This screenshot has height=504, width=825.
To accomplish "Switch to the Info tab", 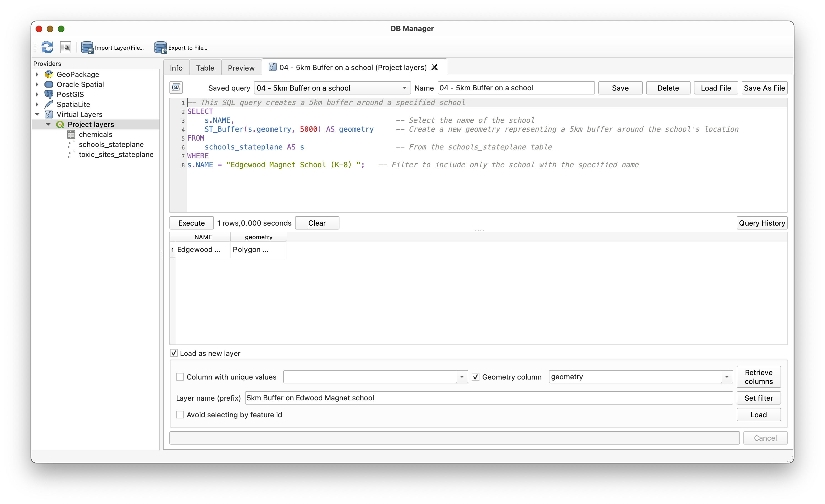I will (x=176, y=68).
